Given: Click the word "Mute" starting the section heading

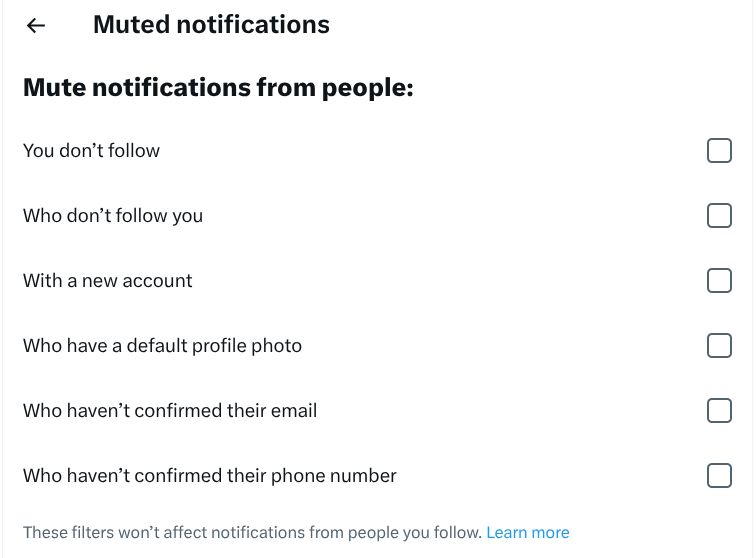Looking at the screenshot, I should pos(54,87).
